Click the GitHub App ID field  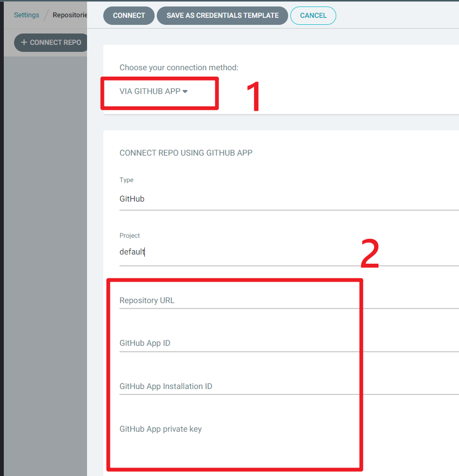click(x=289, y=343)
